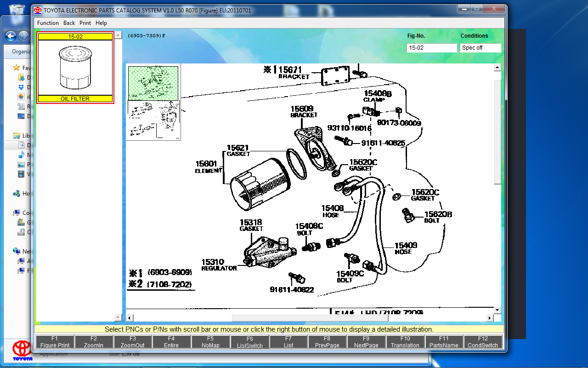588x368 pixels.
Task: Click the F3 ZoomOut button
Action: (x=133, y=342)
